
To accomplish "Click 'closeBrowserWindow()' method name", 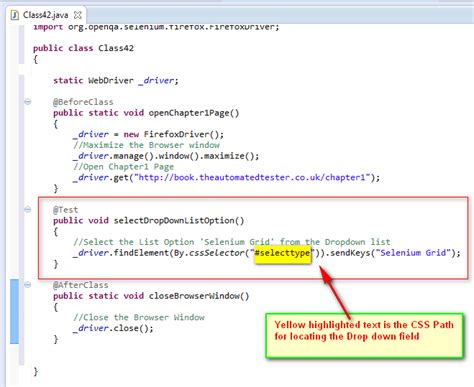I will pos(199,296).
